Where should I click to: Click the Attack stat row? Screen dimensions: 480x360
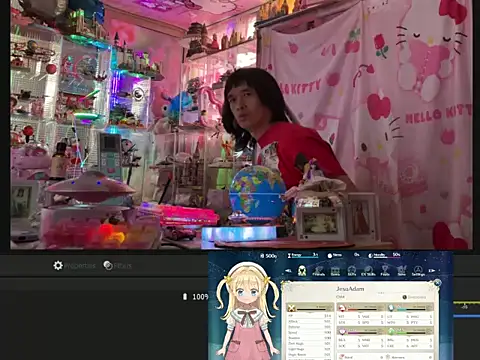[309, 321]
